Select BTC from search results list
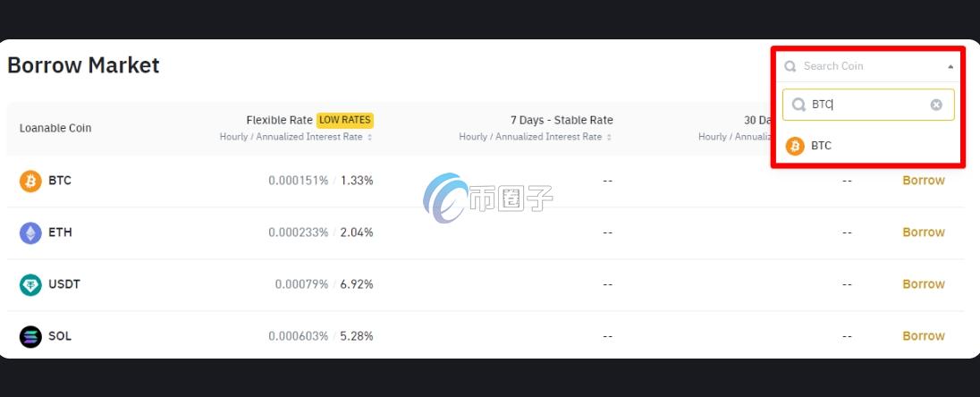980x397 pixels. tap(821, 146)
